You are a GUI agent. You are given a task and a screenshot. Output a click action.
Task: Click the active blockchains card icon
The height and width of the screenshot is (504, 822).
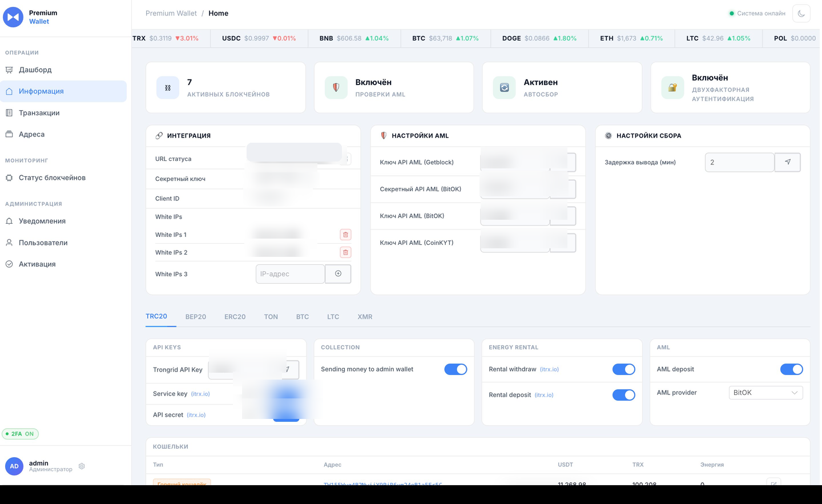(168, 88)
